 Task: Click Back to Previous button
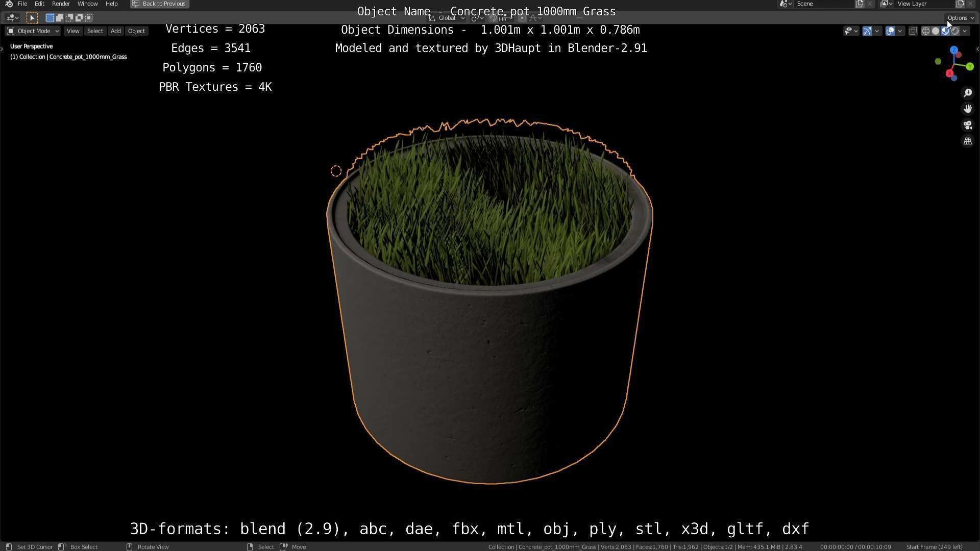click(x=159, y=4)
